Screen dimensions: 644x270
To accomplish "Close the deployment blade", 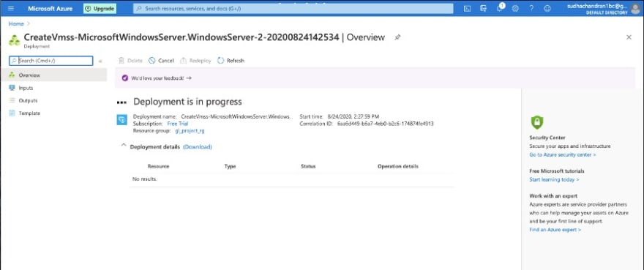I will [x=629, y=37].
